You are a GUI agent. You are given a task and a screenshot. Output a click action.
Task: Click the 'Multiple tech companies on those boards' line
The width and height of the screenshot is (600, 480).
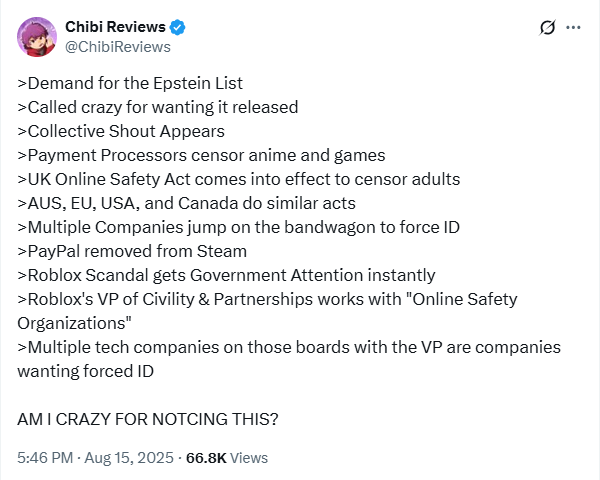pos(289,359)
